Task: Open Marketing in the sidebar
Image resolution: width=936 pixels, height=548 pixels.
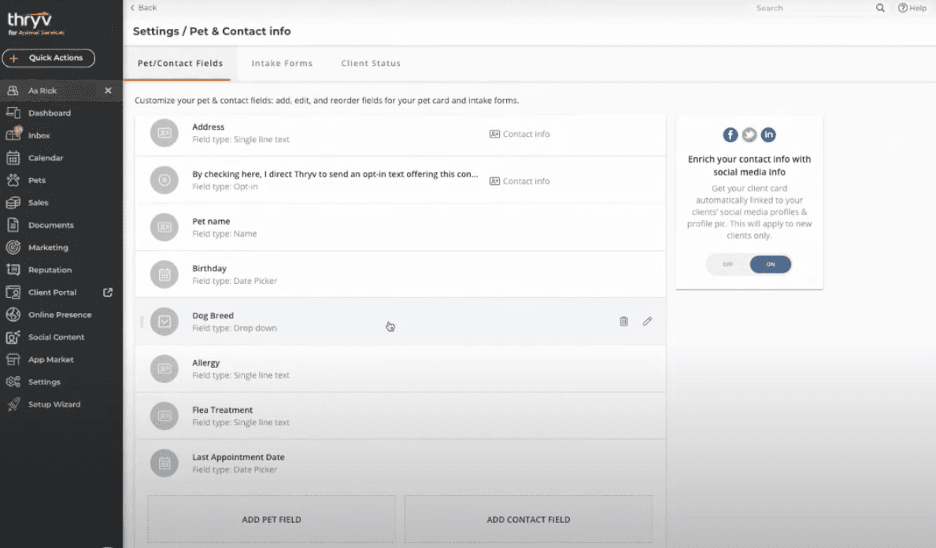Action: (48, 247)
